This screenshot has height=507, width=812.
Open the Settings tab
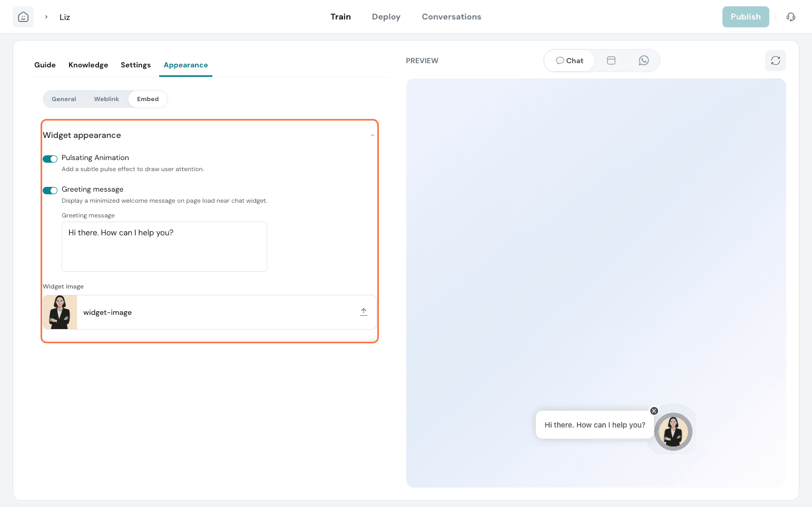[x=135, y=65]
